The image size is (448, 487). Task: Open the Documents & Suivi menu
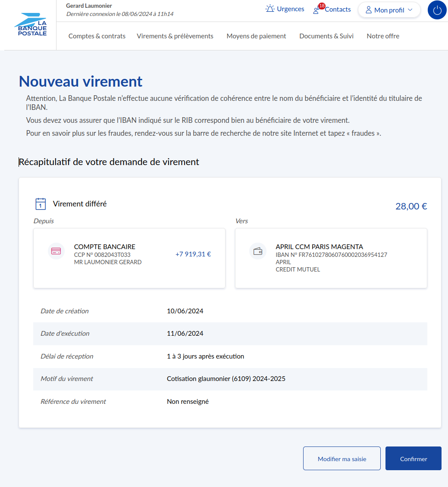coord(326,36)
